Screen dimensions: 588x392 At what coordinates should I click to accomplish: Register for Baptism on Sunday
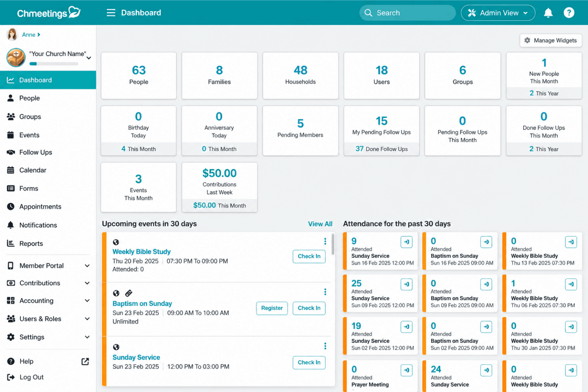[272, 308]
